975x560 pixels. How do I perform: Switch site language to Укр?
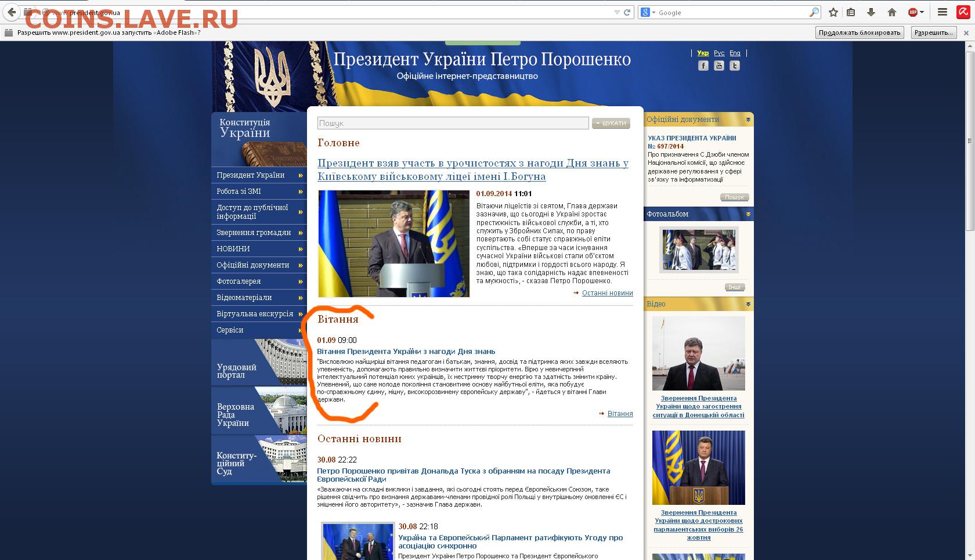(703, 53)
